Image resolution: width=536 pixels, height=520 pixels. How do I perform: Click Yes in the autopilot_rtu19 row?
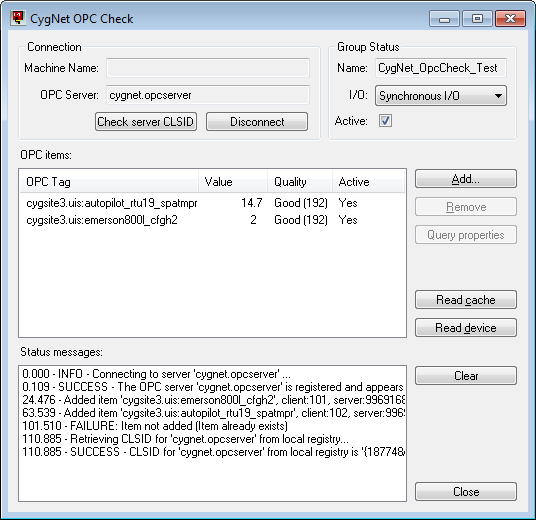pos(348,203)
